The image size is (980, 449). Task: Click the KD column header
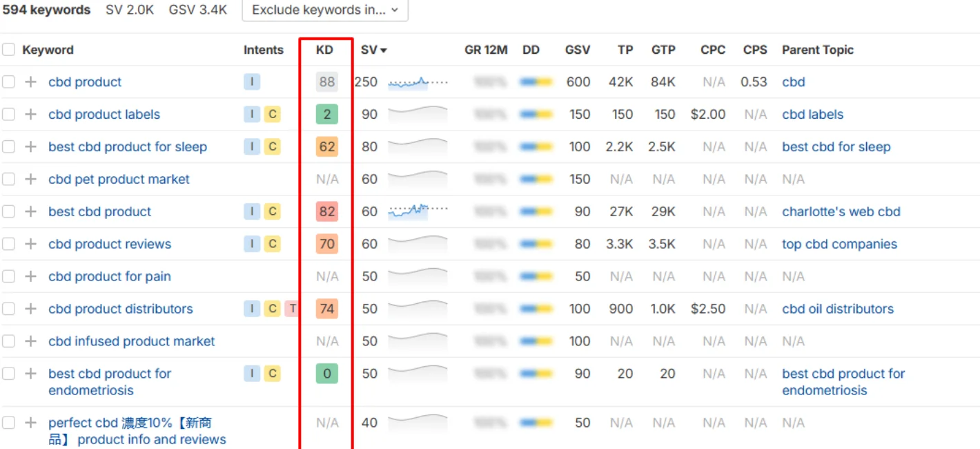pyautogui.click(x=324, y=50)
